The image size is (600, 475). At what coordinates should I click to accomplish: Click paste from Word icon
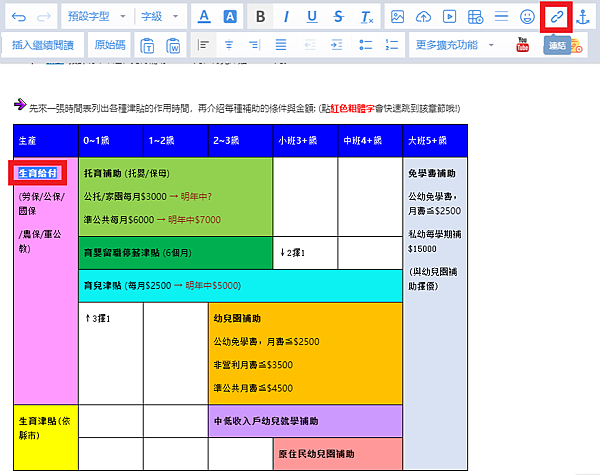coord(173,46)
